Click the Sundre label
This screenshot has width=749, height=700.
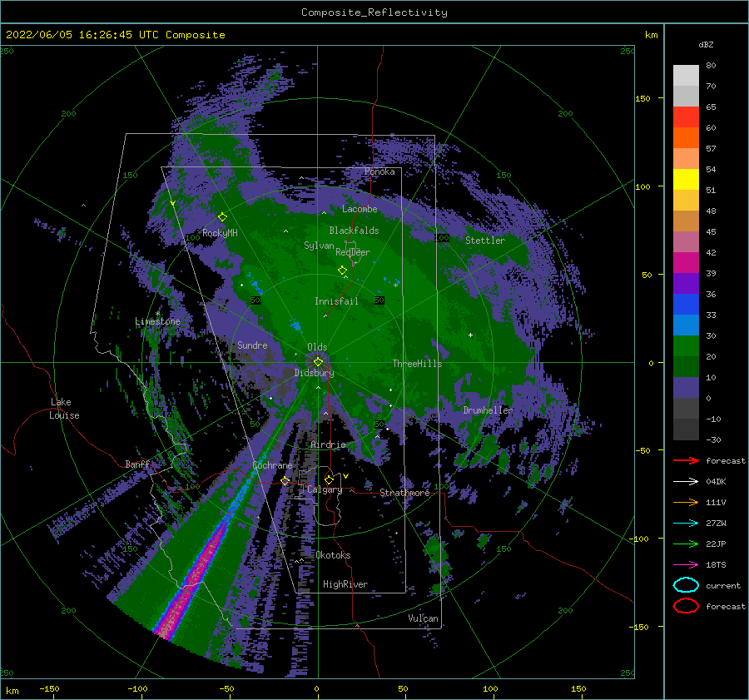point(252,345)
